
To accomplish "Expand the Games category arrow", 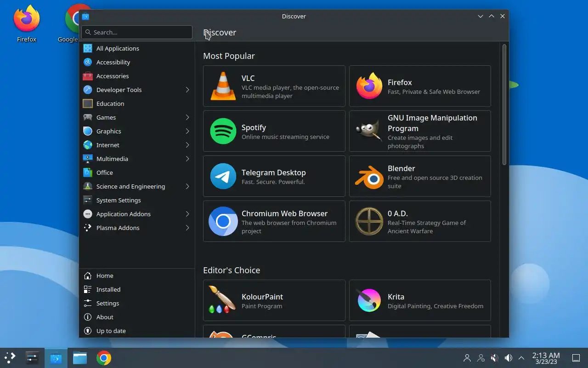I will click(x=187, y=117).
